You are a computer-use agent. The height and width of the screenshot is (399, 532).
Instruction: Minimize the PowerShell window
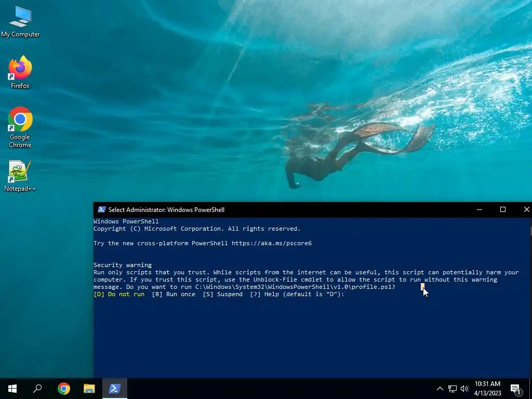point(480,210)
